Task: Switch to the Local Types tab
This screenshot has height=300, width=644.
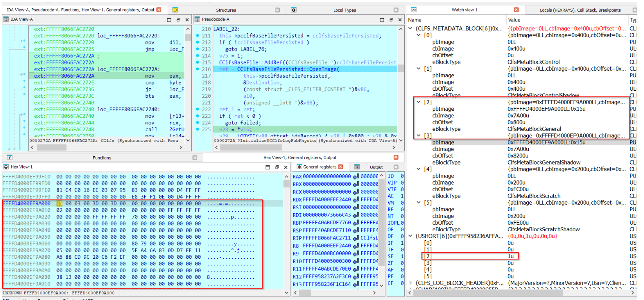Action: tap(345, 10)
